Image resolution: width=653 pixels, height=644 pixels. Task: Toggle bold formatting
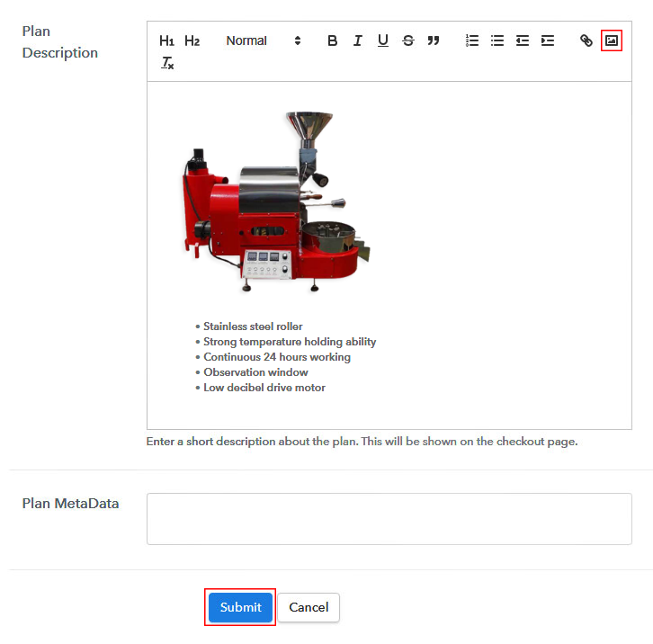point(332,40)
